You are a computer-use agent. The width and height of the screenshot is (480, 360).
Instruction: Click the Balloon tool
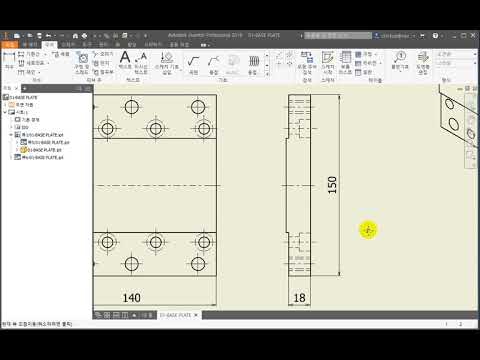point(400,62)
